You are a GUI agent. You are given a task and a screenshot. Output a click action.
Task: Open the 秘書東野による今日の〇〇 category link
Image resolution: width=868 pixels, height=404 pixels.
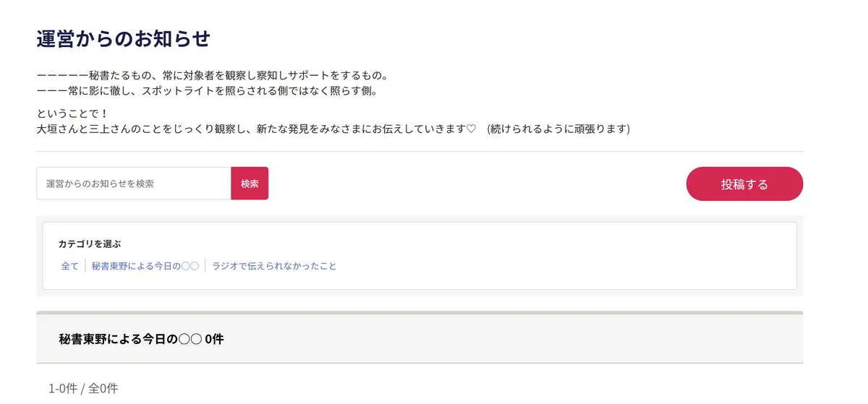pyautogui.click(x=145, y=266)
